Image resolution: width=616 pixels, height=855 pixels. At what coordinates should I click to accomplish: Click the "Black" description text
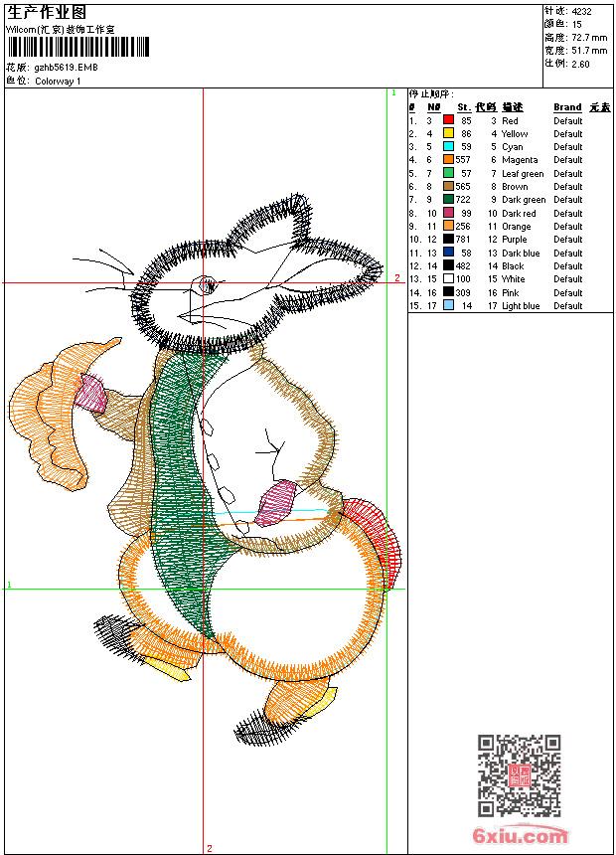(x=513, y=266)
